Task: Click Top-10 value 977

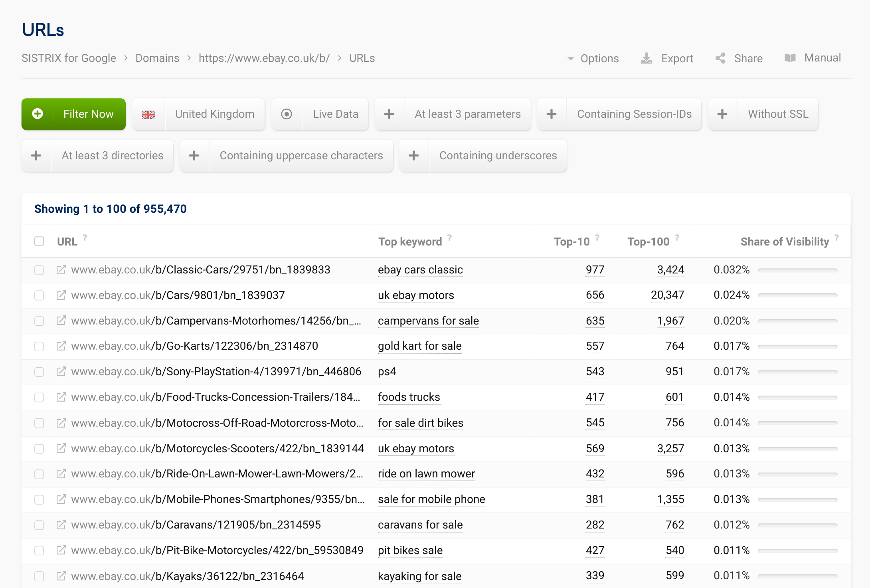Action: point(595,270)
